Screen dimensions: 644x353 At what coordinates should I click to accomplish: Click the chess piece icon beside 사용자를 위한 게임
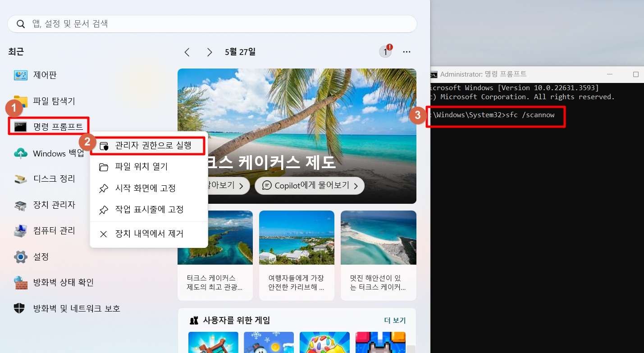[194, 321]
